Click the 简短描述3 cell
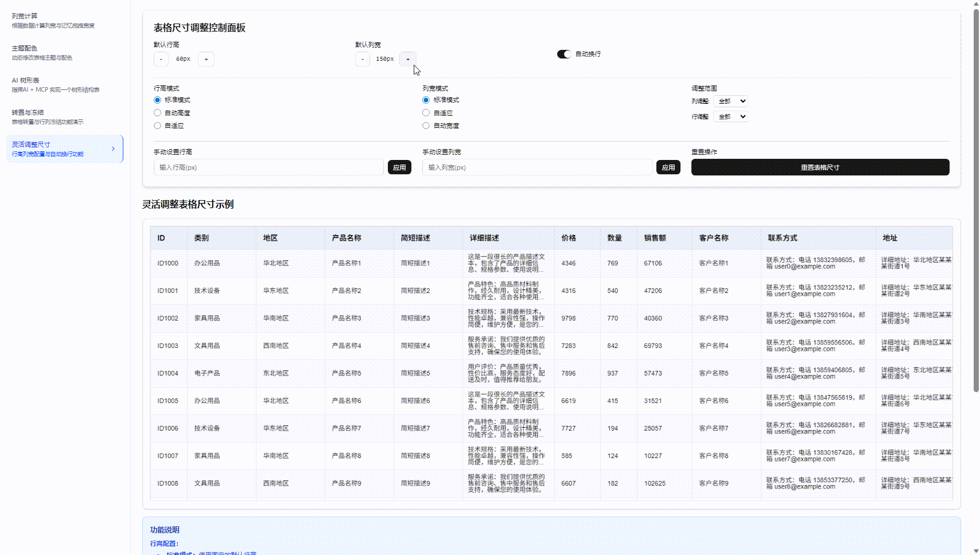980x555 pixels. [428, 318]
